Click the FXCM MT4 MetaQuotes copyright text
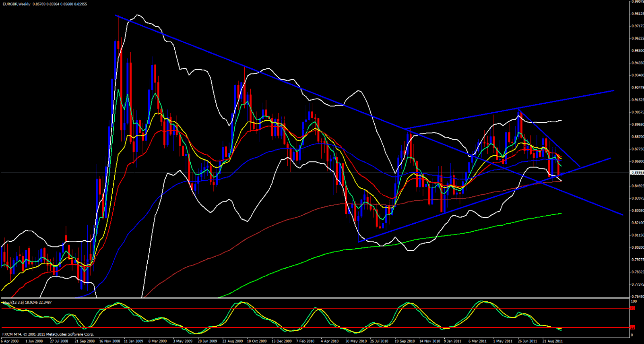This screenshot has height=344, width=644. pyautogui.click(x=48, y=334)
